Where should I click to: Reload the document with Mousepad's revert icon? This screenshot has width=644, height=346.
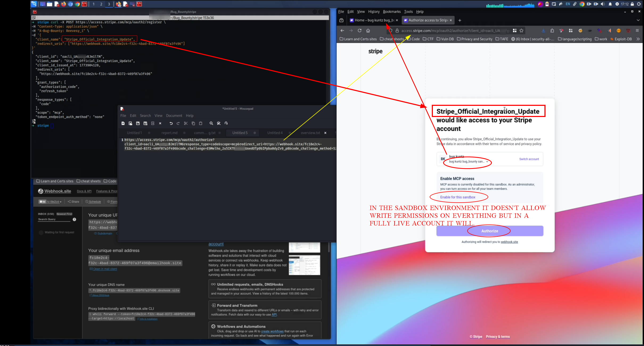coord(153,123)
